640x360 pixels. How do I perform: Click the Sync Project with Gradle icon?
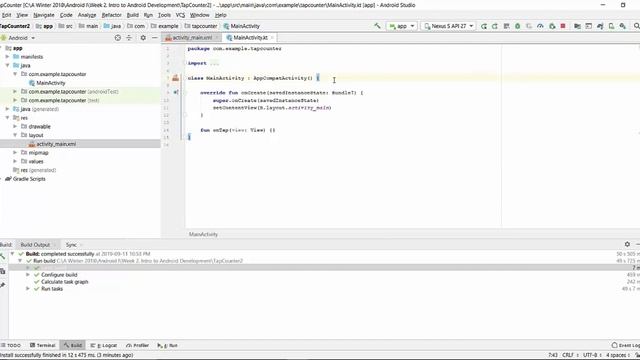point(600,26)
